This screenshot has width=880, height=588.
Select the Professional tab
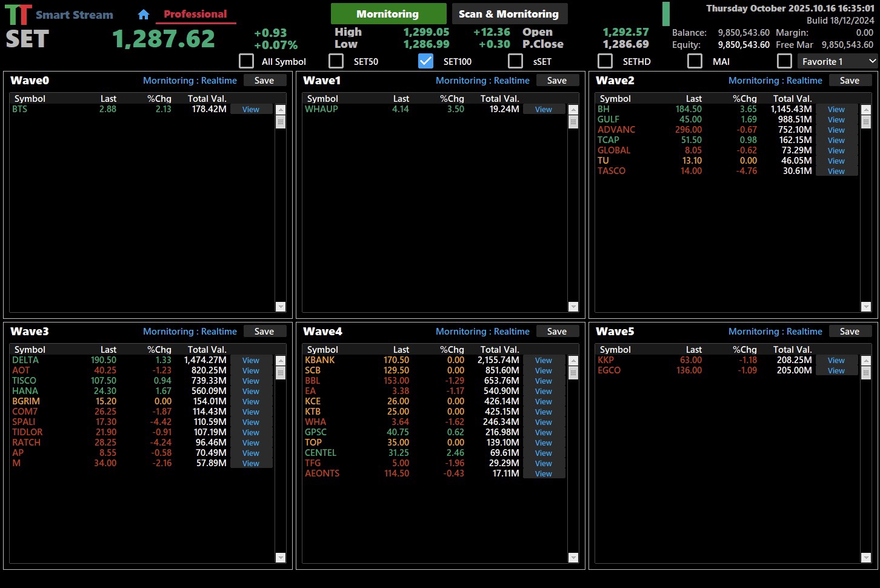click(x=195, y=14)
